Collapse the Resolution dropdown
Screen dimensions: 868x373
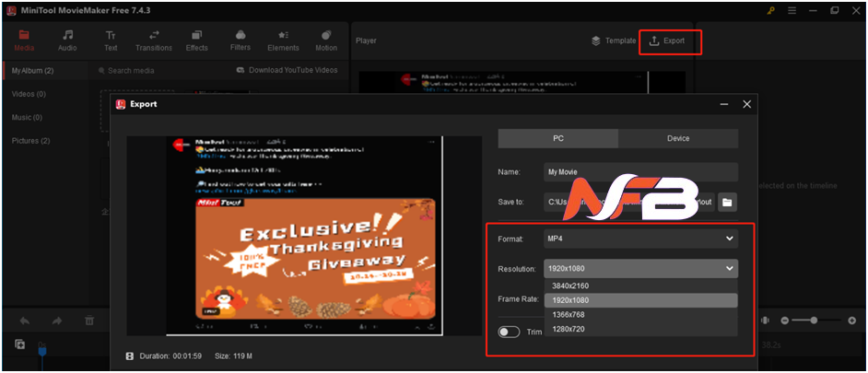click(x=730, y=269)
